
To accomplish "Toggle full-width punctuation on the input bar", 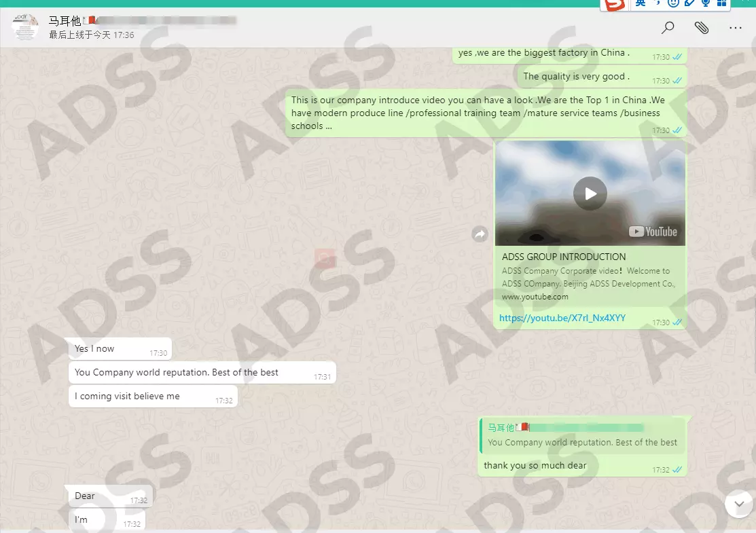I will point(657,5).
